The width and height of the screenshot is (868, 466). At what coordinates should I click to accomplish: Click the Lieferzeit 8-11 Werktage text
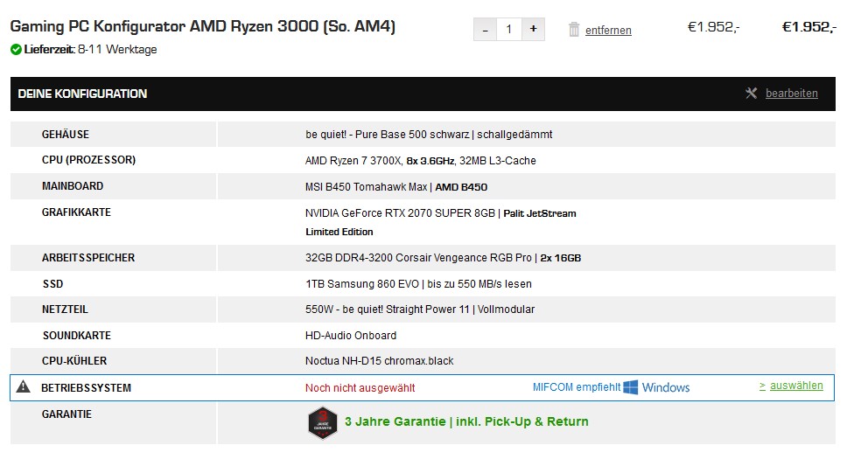pos(90,49)
